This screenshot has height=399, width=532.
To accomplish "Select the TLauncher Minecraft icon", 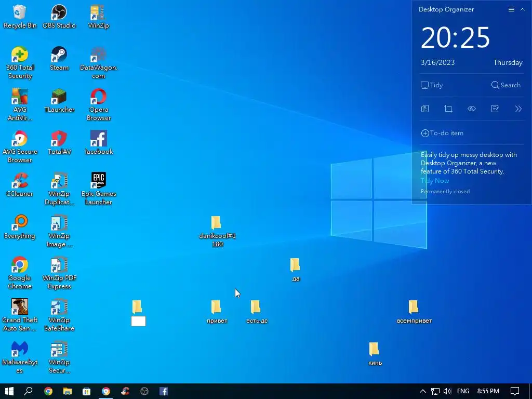I will tap(59, 101).
